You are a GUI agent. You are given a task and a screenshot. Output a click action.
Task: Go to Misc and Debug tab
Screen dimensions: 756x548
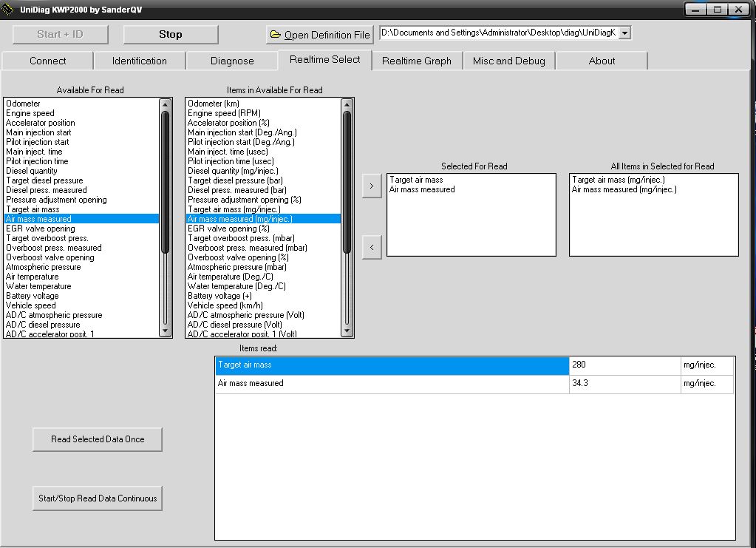tap(508, 61)
